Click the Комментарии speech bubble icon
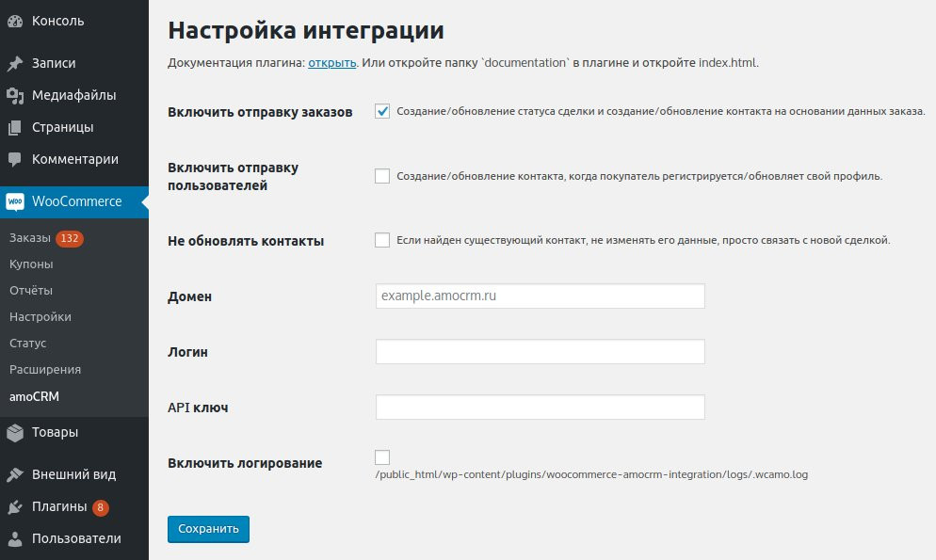Image resolution: width=936 pixels, height=560 pixels. click(x=15, y=160)
